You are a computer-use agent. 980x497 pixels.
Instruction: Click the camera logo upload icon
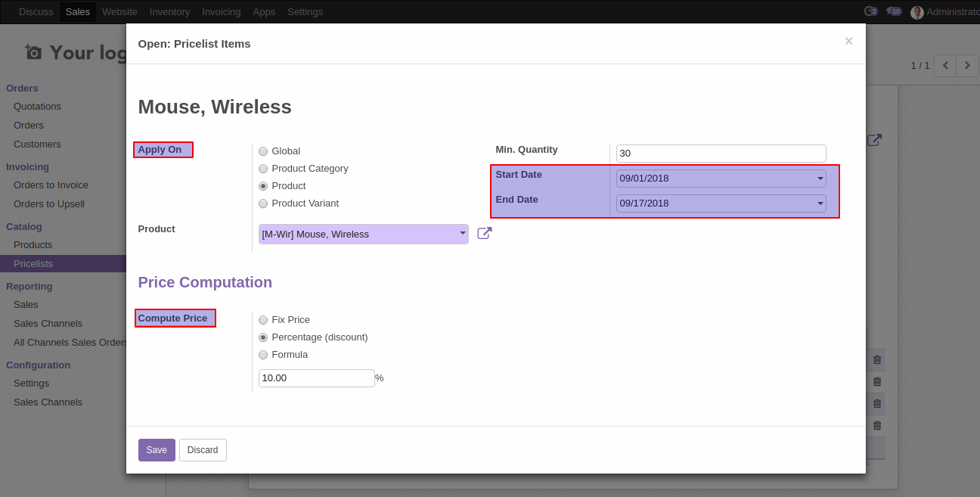click(x=33, y=52)
